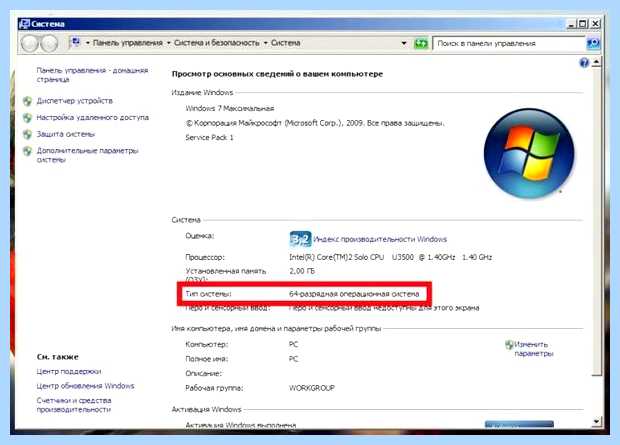The width and height of the screenshot is (620, 445).
Task: Close the Система window
Action: (595, 24)
